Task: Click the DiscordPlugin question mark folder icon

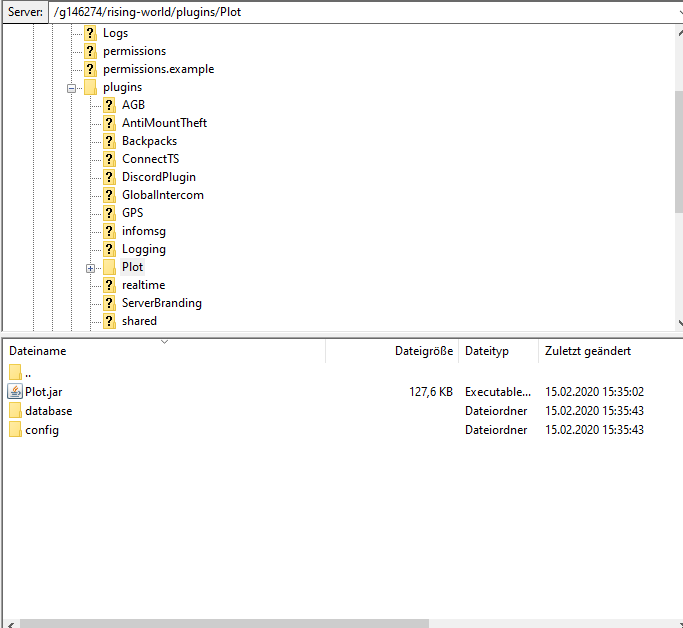Action: pos(109,177)
